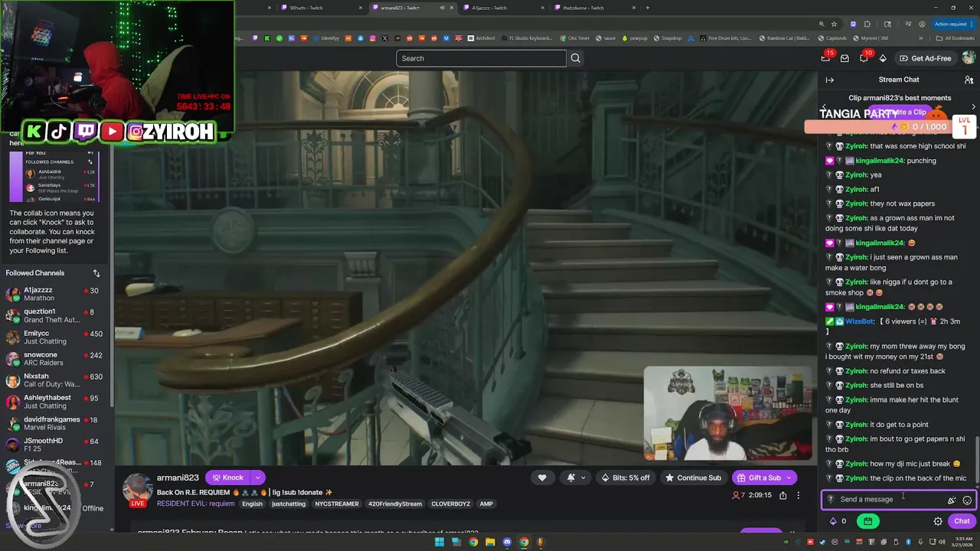Click the Gift a Sub button

click(x=764, y=478)
